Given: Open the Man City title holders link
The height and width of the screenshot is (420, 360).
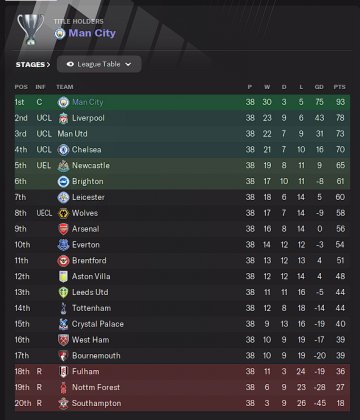Looking at the screenshot, I should pyautogui.click(x=92, y=33).
